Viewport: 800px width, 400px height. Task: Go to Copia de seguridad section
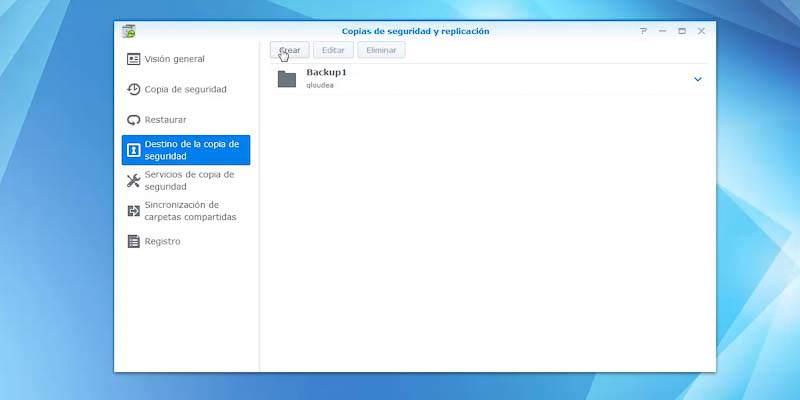click(x=186, y=89)
